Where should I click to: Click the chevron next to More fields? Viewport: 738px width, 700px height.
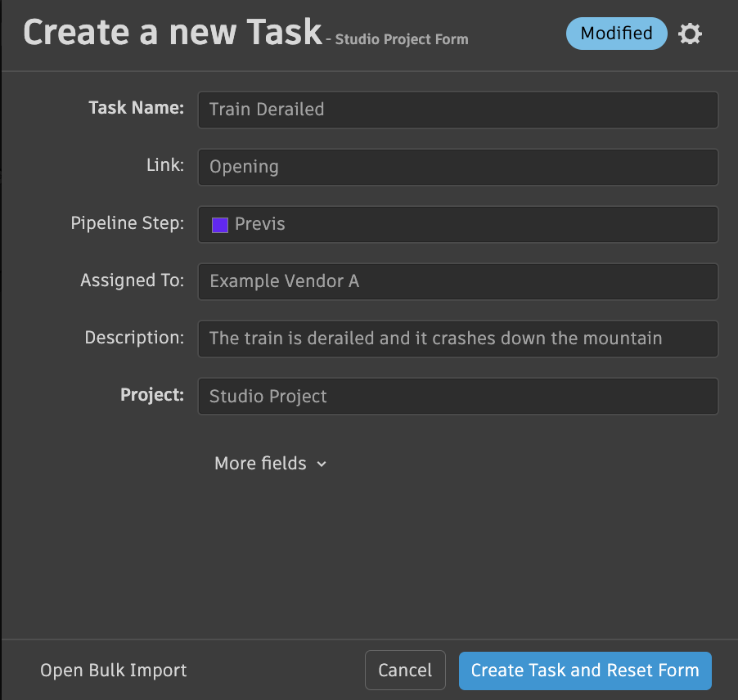322,464
